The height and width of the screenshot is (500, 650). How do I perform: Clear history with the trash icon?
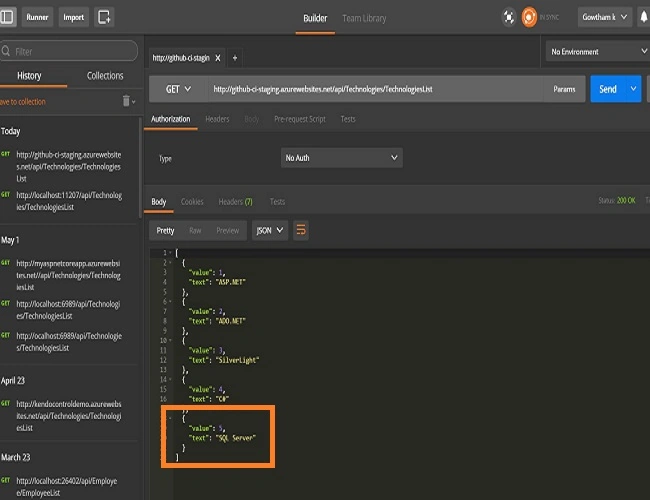126,101
